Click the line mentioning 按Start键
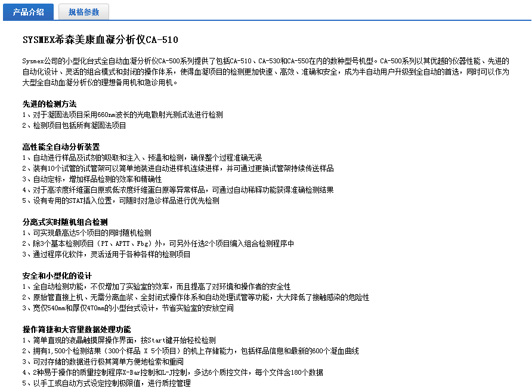The height and width of the screenshot is (392, 532). click(x=119, y=340)
